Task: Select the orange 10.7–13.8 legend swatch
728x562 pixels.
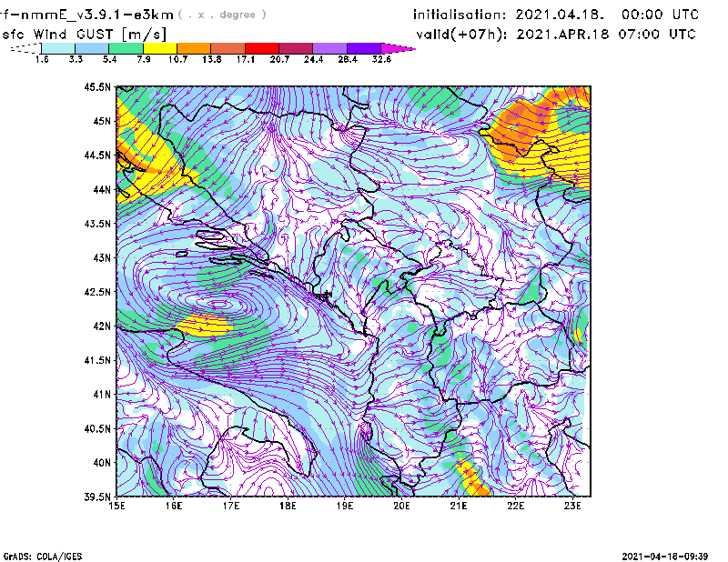Action: 194,48
